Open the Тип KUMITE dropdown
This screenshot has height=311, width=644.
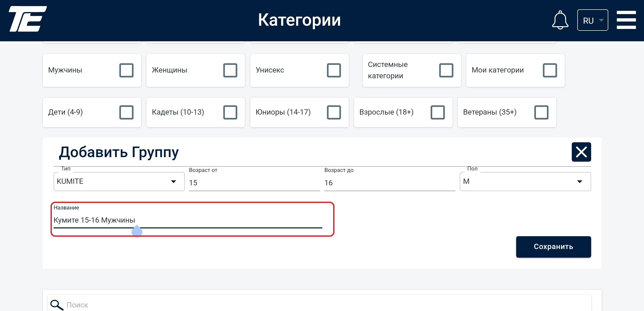(x=119, y=182)
